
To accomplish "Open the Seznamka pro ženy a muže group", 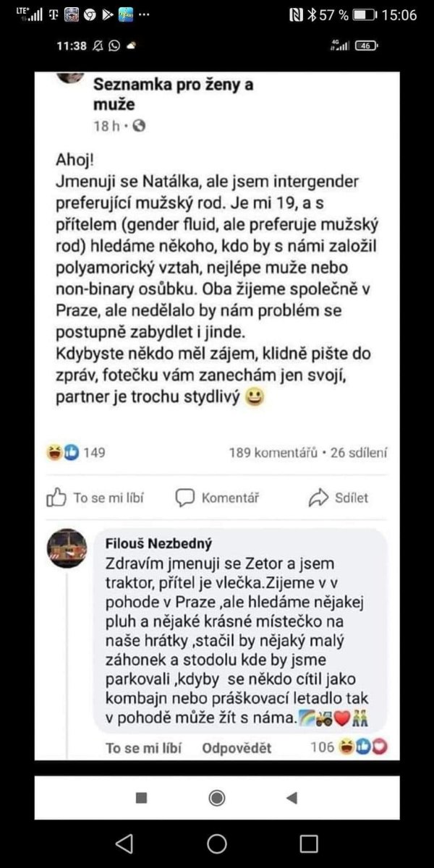I will pos(173,94).
